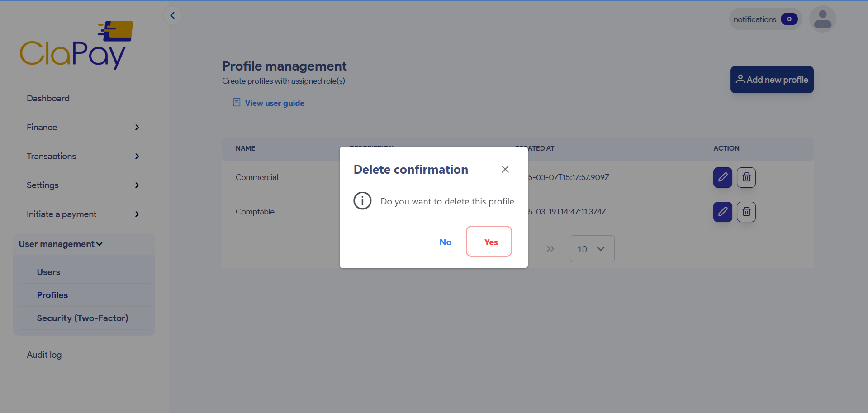Open the rows-per-page dropdown showing 10
The width and height of the screenshot is (868, 413).
pyautogui.click(x=592, y=249)
